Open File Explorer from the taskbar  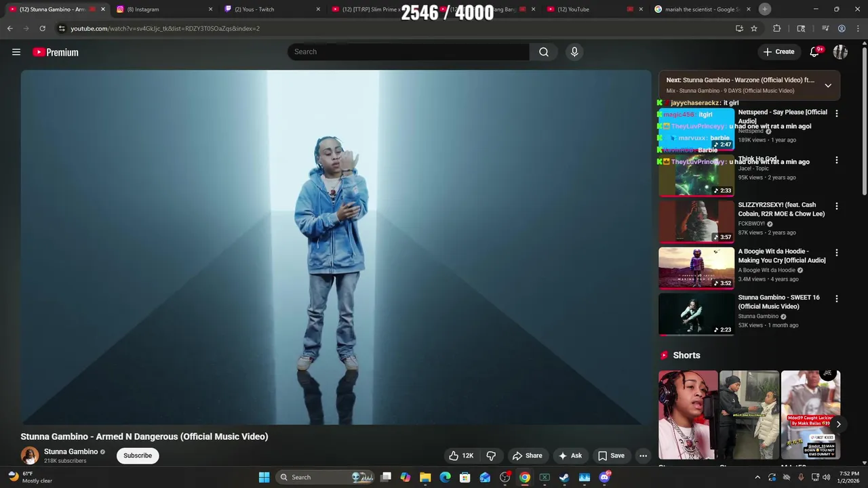click(425, 477)
